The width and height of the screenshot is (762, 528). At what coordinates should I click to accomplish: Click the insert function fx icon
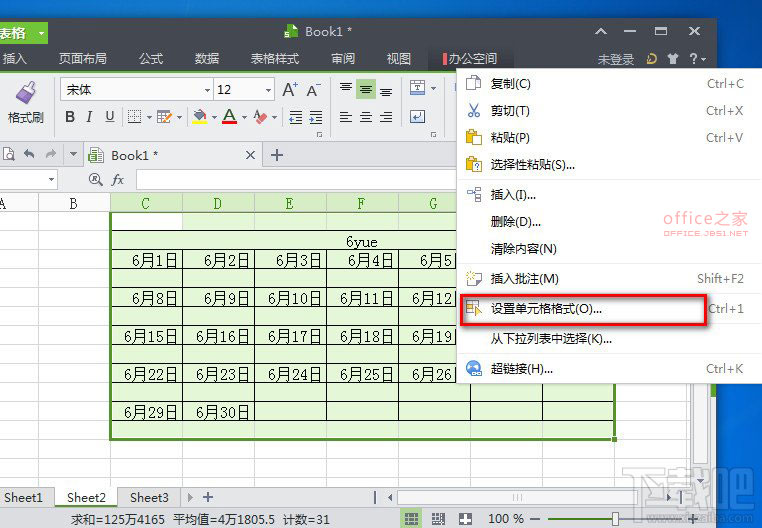tap(118, 180)
